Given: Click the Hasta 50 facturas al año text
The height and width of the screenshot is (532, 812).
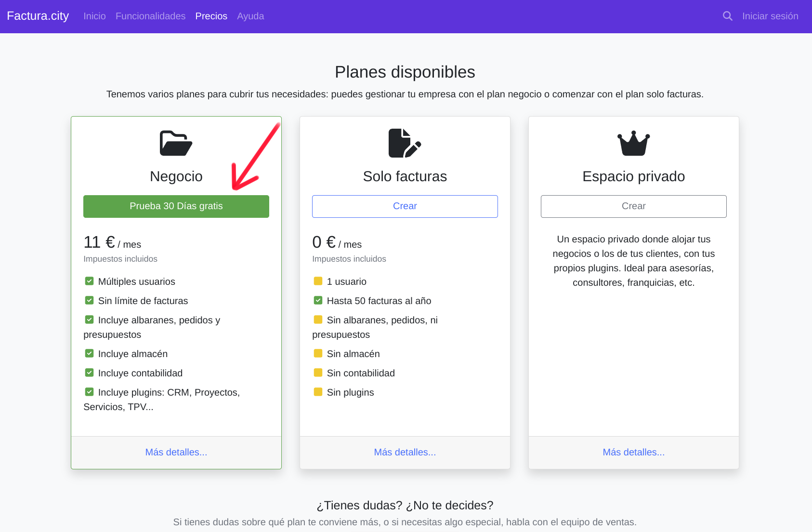Looking at the screenshot, I should (x=379, y=301).
